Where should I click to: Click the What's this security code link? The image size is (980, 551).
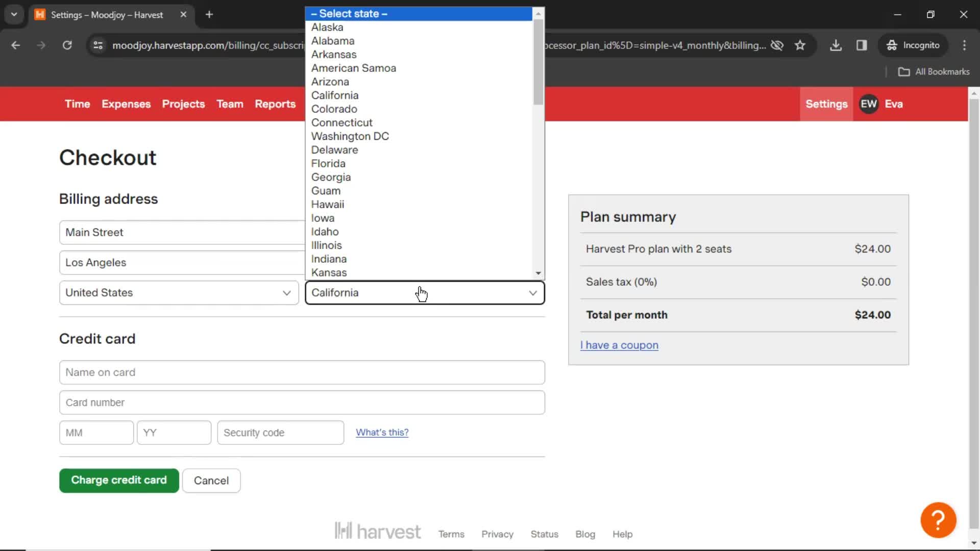(x=382, y=432)
